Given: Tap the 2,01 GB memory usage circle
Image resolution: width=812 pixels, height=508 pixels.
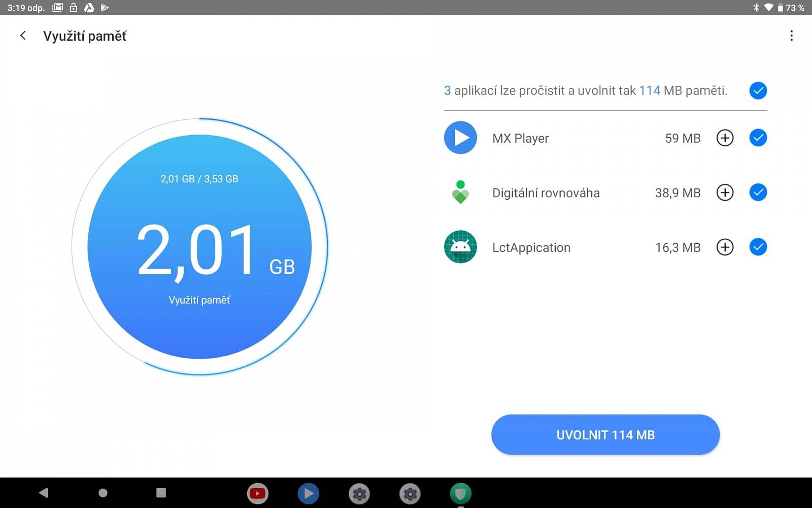Looking at the screenshot, I should (x=199, y=247).
